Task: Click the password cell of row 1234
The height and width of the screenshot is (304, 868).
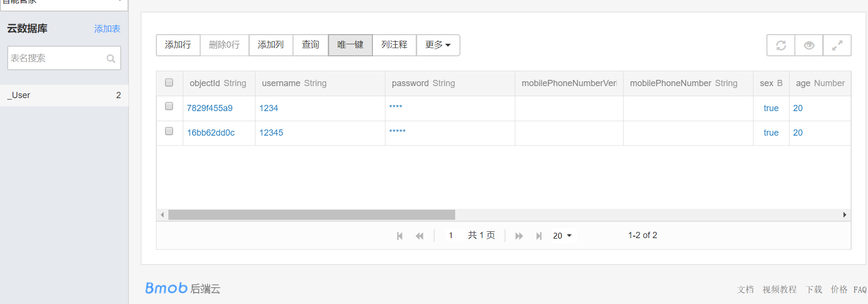Action: click(x=450, y=108)
